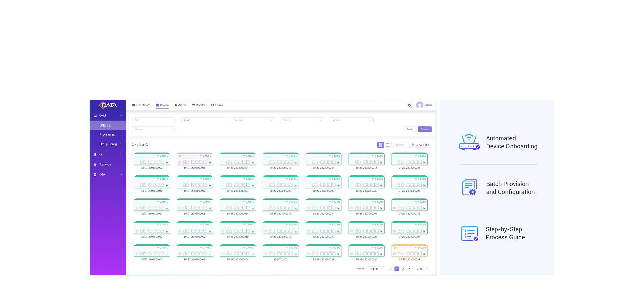The width and height of the screenshot is (644, 302).
Task: Click the Search button
Action: (425, 129)
